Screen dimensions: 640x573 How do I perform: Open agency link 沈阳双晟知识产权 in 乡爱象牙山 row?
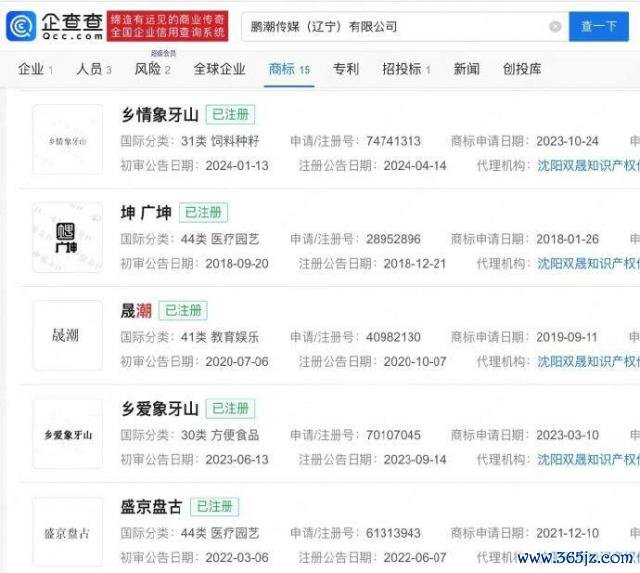[x=589, y=460]
